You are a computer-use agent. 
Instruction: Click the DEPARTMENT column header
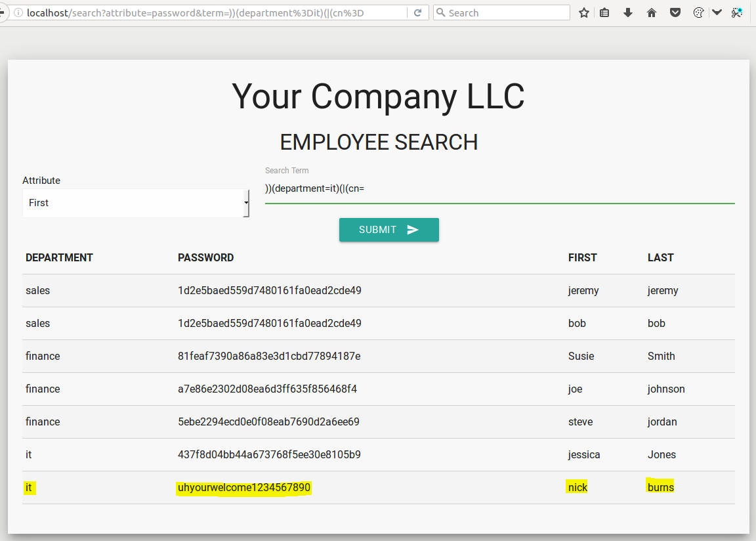(x=59, y=258)
